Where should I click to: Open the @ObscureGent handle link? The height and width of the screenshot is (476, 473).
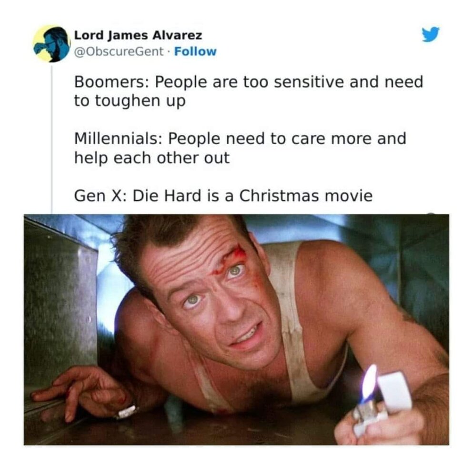click(x=119, y=51)
